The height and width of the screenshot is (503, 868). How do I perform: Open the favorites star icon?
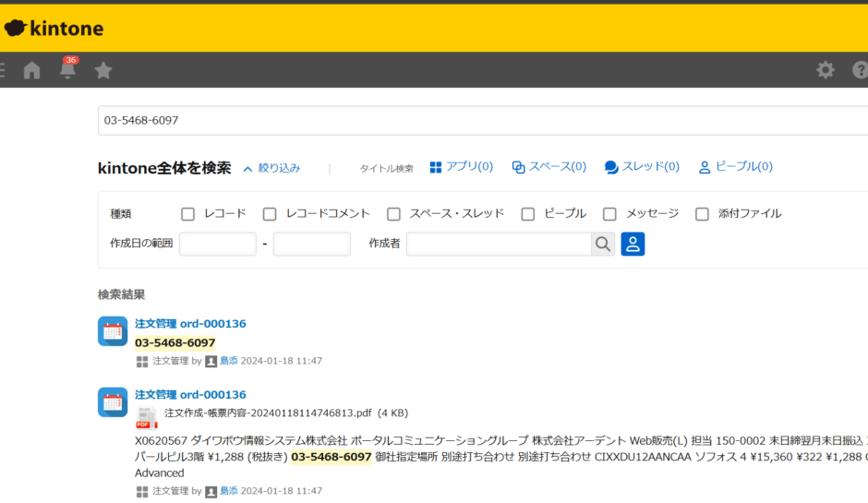point(103,70)
